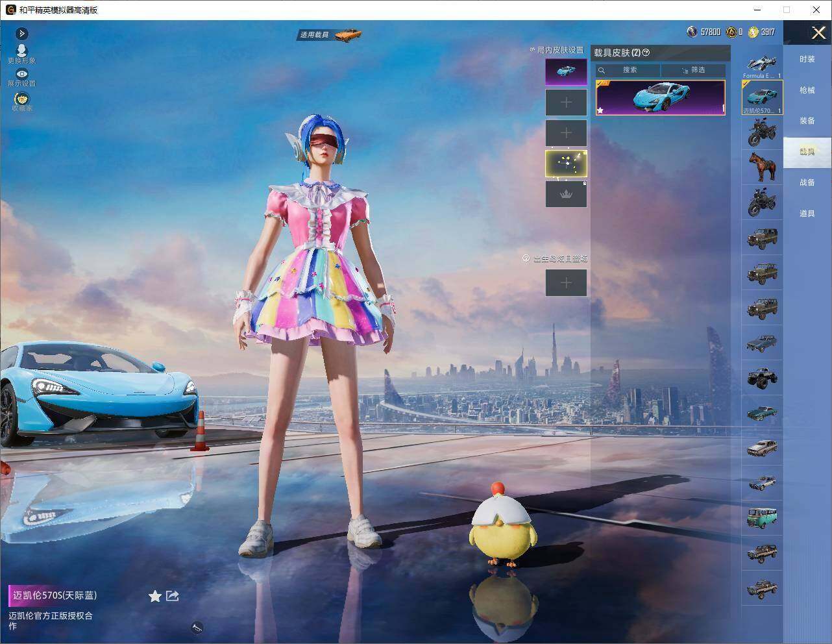
Task: Select the horse mount icon
Action: pos(762,167)
